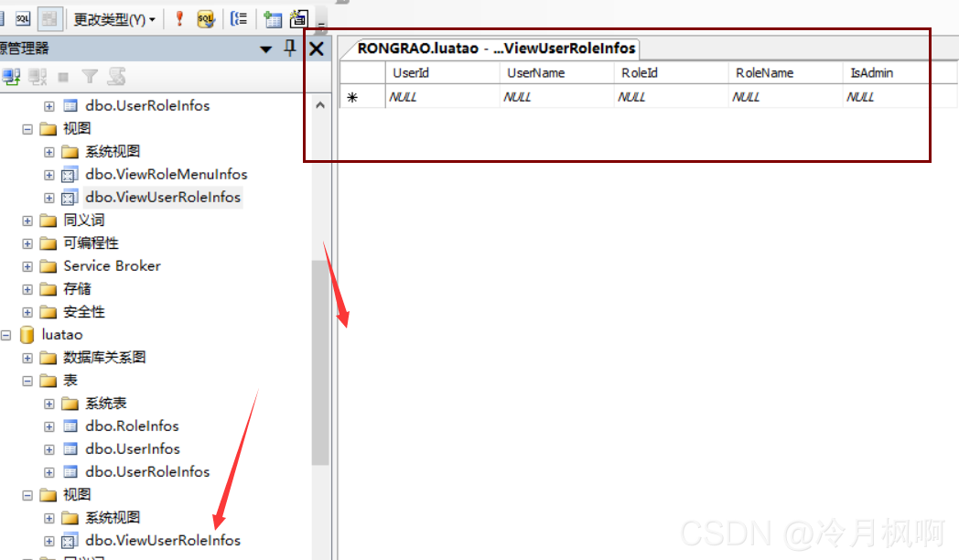Select the luatao database

(x=62, y=335)
